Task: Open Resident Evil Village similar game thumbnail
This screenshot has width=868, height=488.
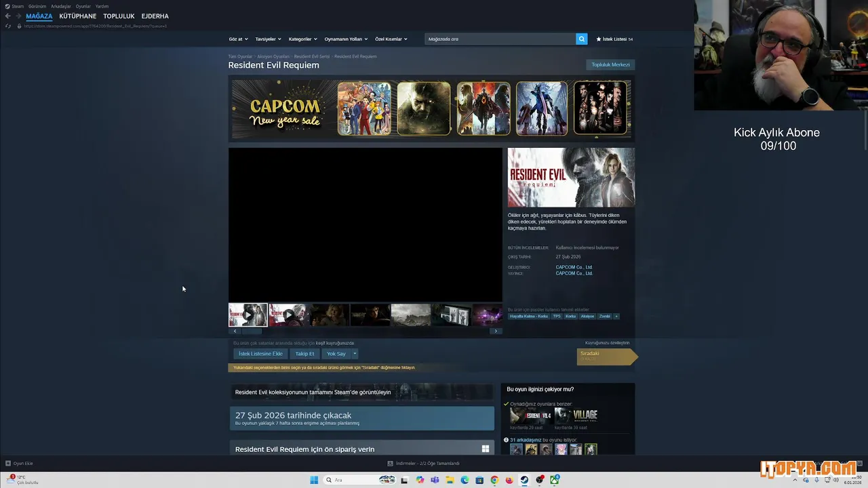Action: (x=576, y=415)
